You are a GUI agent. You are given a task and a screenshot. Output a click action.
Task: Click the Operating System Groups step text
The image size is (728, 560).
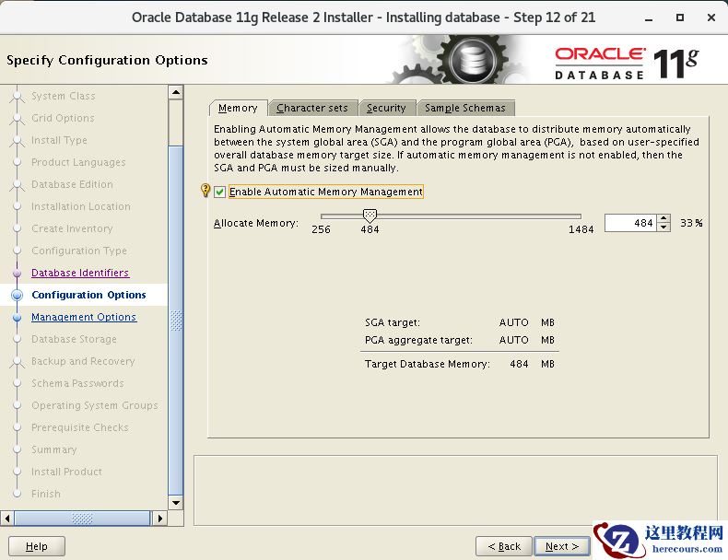click(95, 405)
